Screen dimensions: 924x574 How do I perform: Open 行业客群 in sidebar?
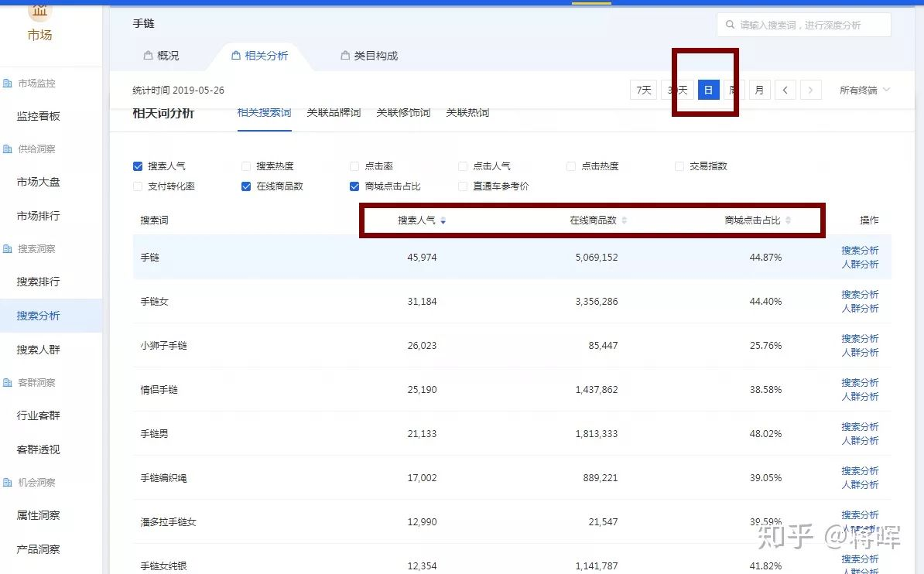pos(38,415)
